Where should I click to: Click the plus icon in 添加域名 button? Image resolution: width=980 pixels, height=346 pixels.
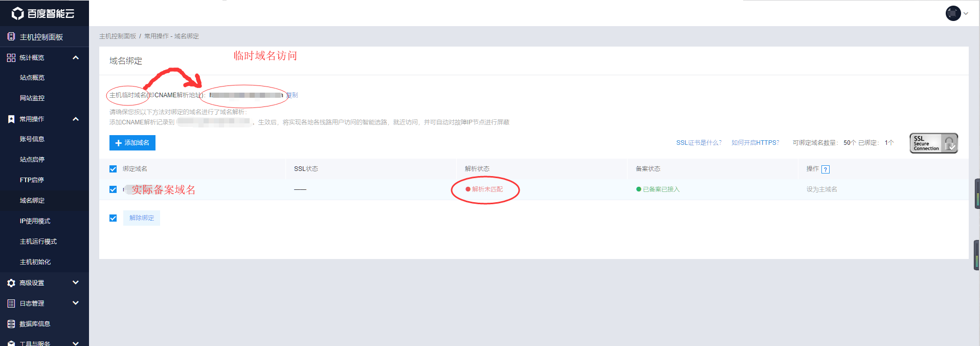pos(119,143)
